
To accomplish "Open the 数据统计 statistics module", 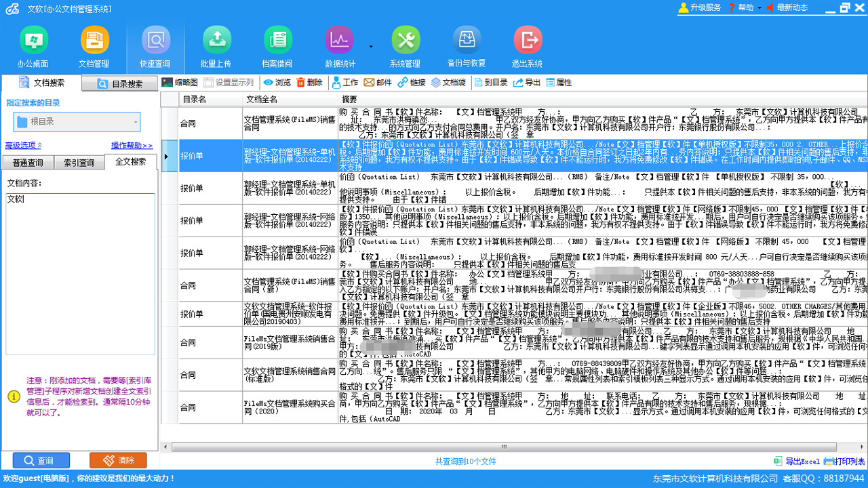I will 338,45.
